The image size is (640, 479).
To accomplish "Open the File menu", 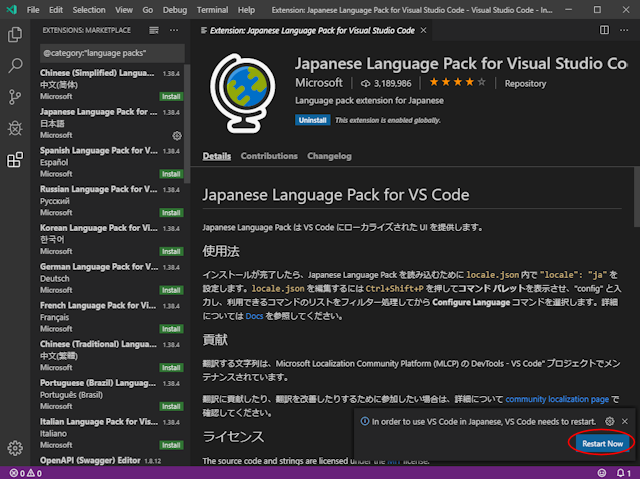I will tap(33, 10).
